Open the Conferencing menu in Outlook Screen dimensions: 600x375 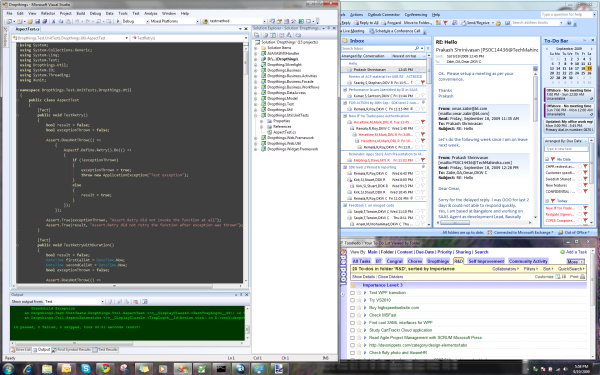coord(416,15)
